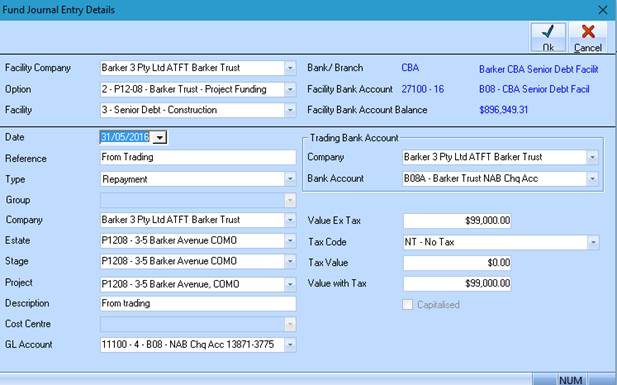Viewport: 617px width, 385px height.
Task: Select the Trading Bank Account group label
Action: point(354,138)
